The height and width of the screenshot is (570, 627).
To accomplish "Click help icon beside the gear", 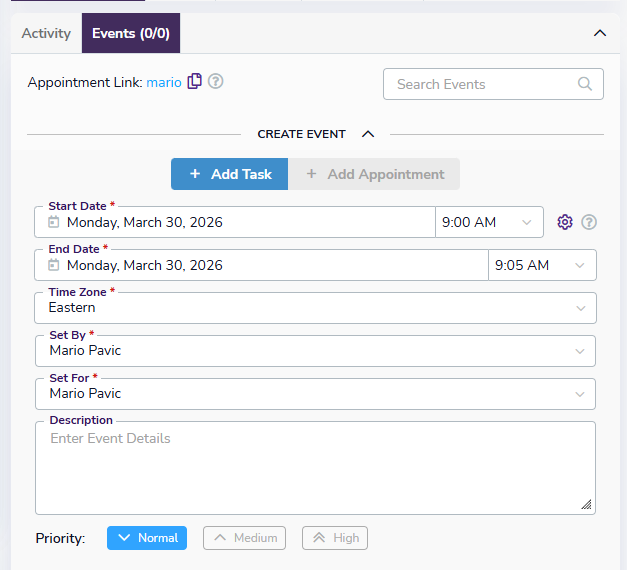I will (589, 222).
